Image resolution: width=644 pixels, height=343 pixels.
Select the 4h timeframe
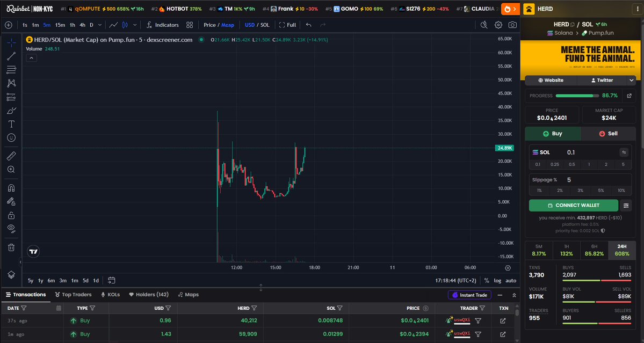(83, 25)
